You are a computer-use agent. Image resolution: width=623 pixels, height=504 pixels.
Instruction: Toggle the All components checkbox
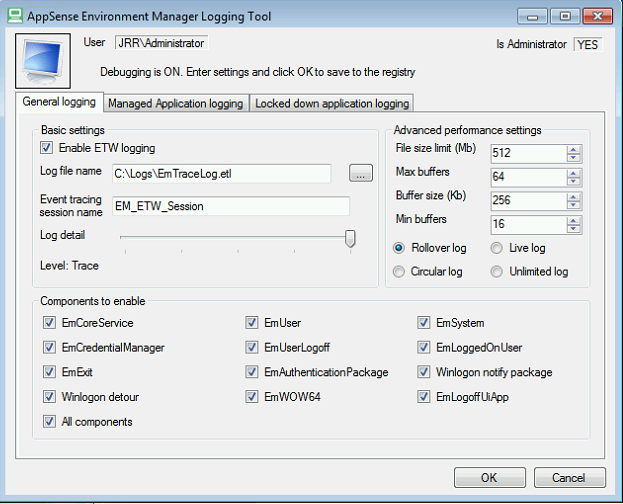coord(49,421)
